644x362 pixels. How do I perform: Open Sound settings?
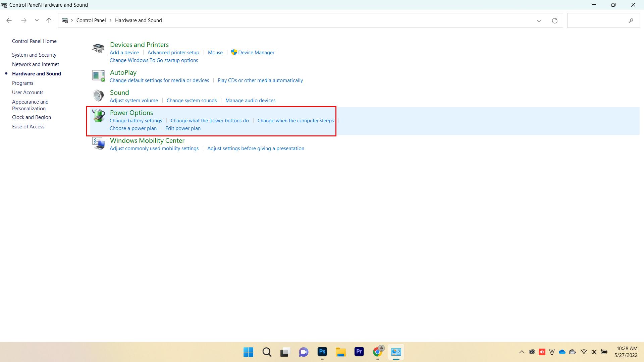click(x=119, y=93)
